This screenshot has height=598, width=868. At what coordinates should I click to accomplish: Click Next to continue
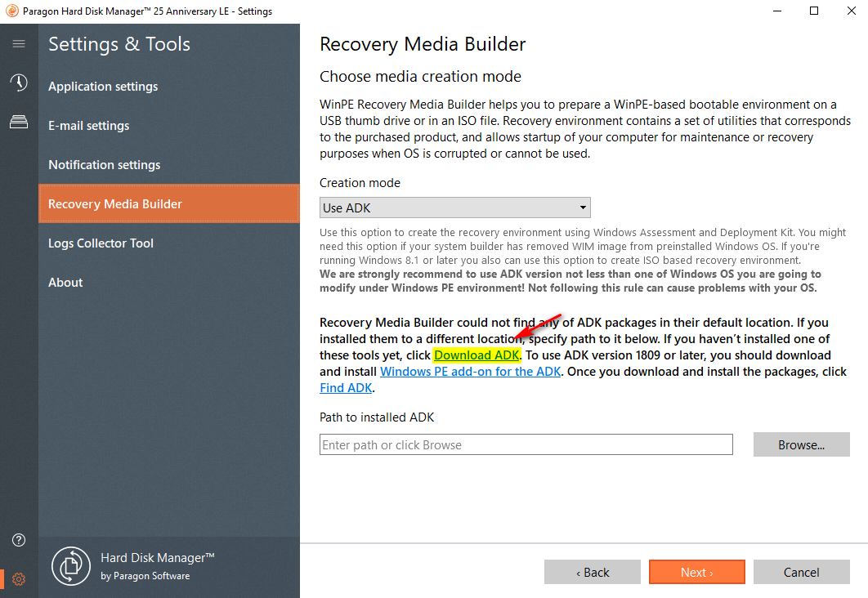[x=697, y=572]
